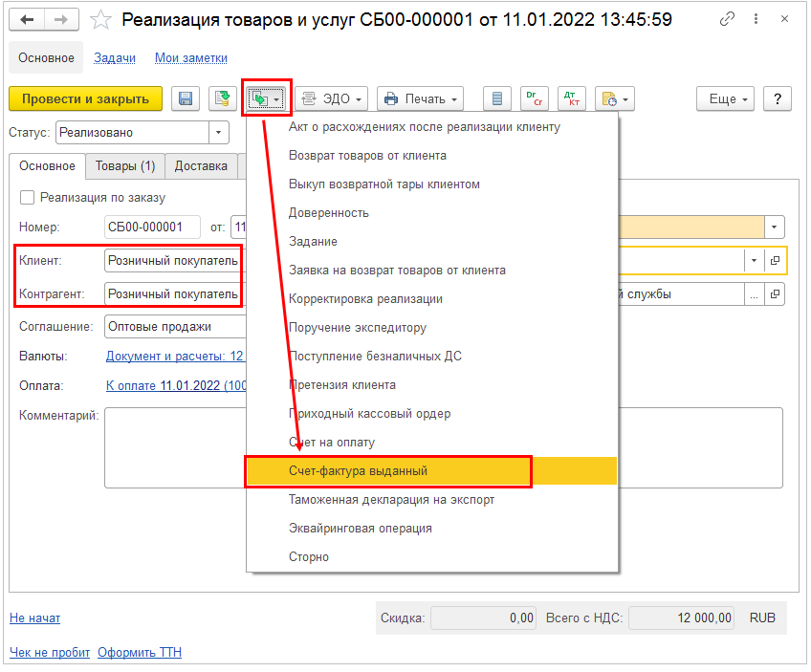Click the document structure list icon
Viewport: 811px width, 672px height.
pyautogui.click(x=497, y=98)
